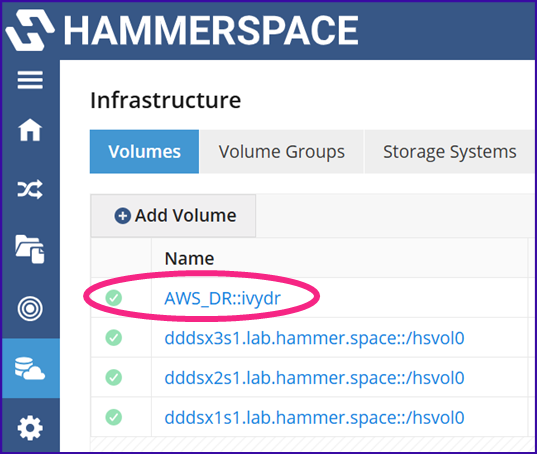
Task: Select the database cloud Infrastructure icon
Action: click(x=30, y=368)
